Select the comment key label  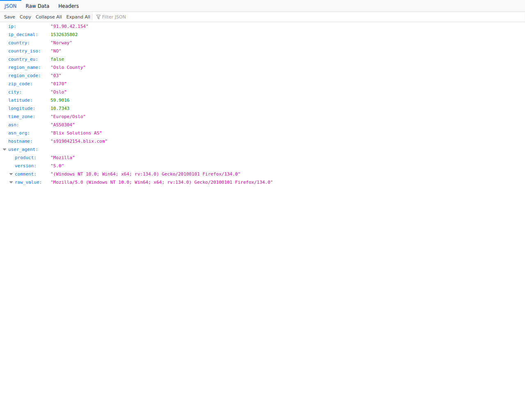click(x=25, y=174)
